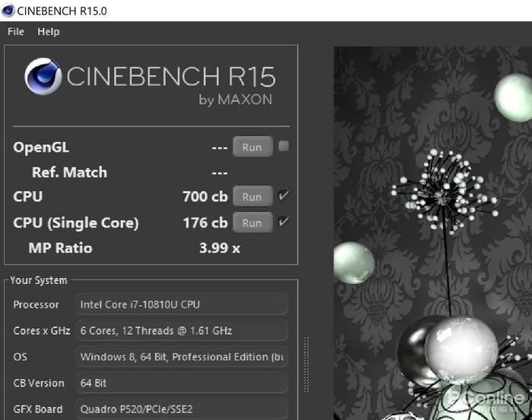
Task: Click the Your System group heading
Action: point(39,280)
